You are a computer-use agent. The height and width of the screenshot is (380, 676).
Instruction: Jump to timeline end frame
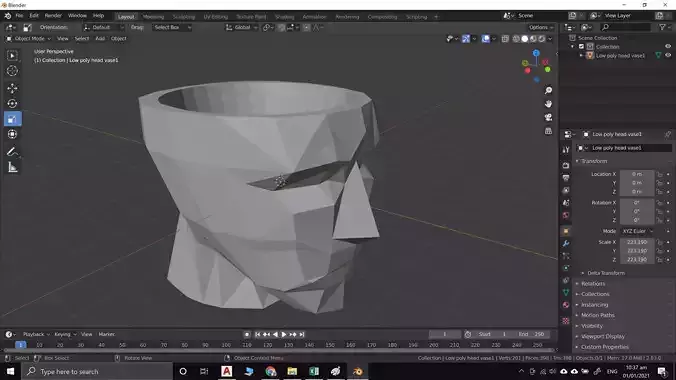point(302,334)
